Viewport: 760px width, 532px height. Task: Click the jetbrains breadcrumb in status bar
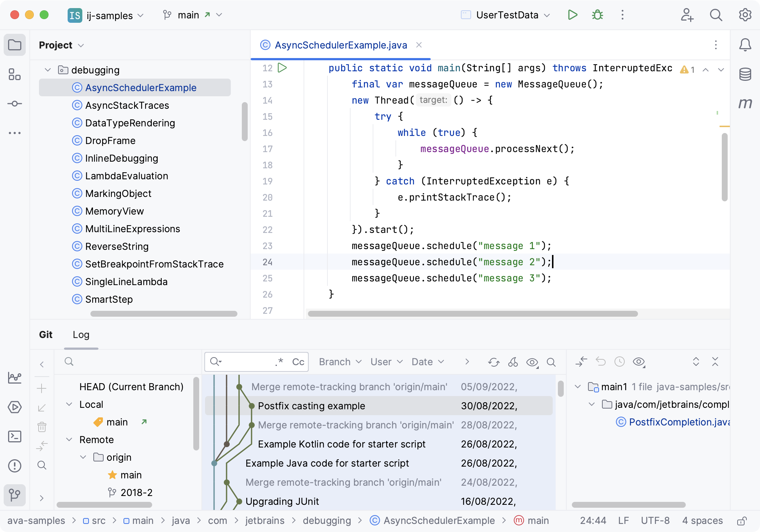point(265,520)
